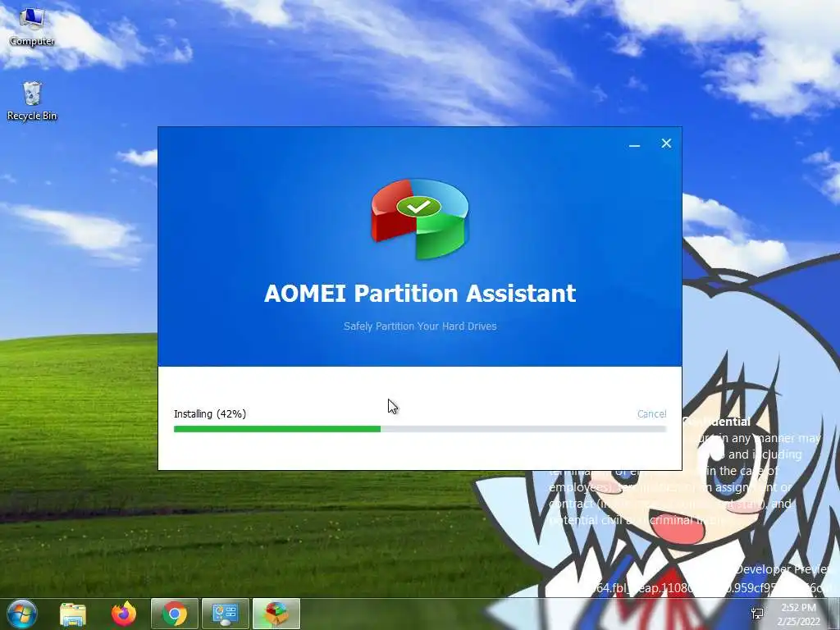The image size is (840, 630).
Task: Click the green installation progress bar
Action: pos(420,428)
